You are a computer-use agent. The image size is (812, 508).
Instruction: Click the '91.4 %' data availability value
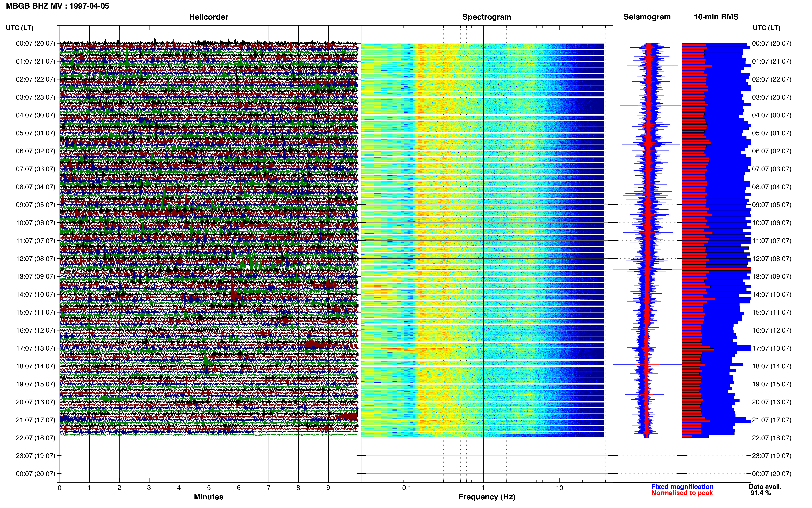coord(761,493)
